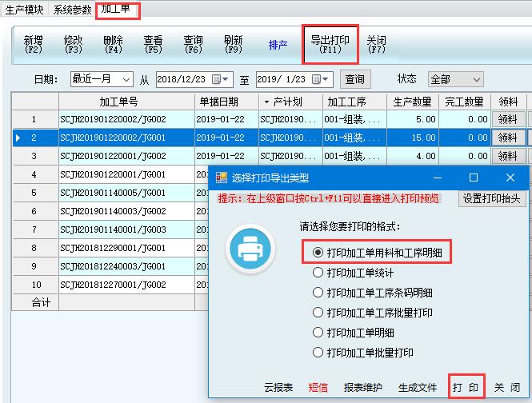Switch to the 系统参数 tab
Image resolution: width=532 pixels, height=403 pixels.
72,10
